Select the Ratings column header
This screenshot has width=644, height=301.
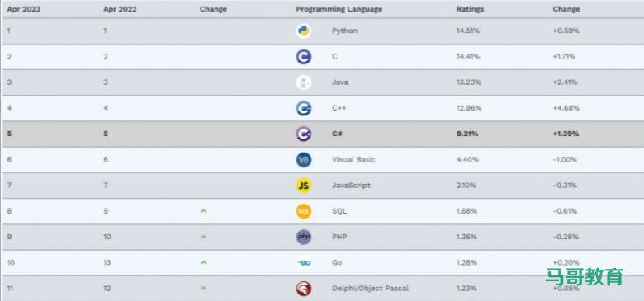click(x=470, y=9)
